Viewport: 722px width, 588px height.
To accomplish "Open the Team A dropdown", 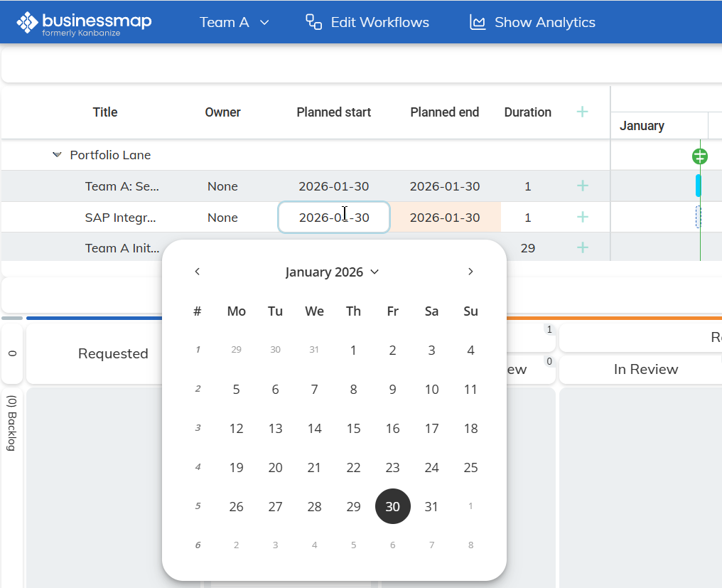I will point(234,22).
